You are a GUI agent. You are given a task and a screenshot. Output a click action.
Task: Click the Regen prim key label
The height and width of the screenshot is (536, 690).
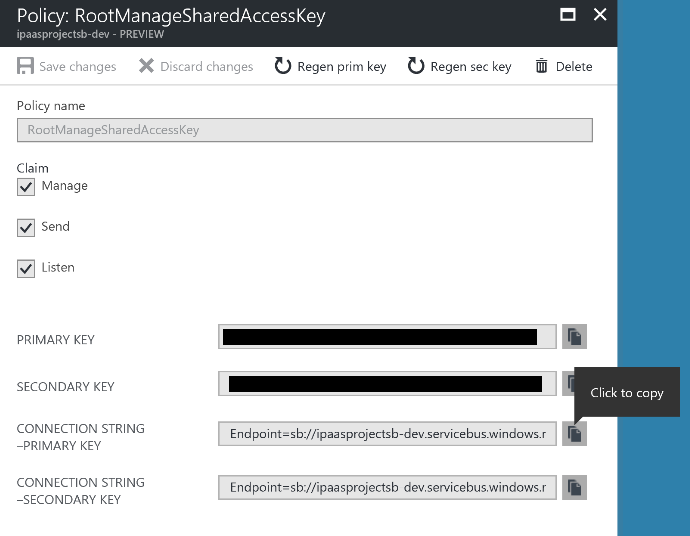[x=342, y=66]
